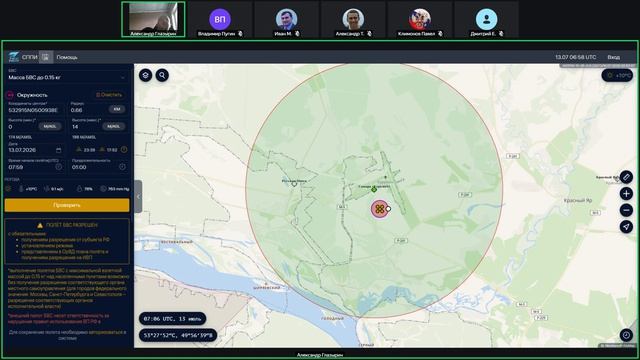Image resolution: width=640 pixels, height=360 pixels.
Task: Click the circle center coordinates field
Action: click(x=35, y=110)
